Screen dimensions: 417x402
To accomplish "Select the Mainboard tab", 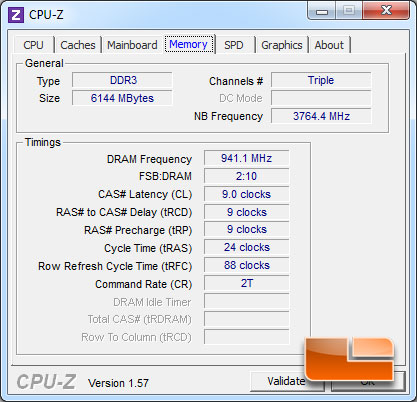I will tap(132, 45).
